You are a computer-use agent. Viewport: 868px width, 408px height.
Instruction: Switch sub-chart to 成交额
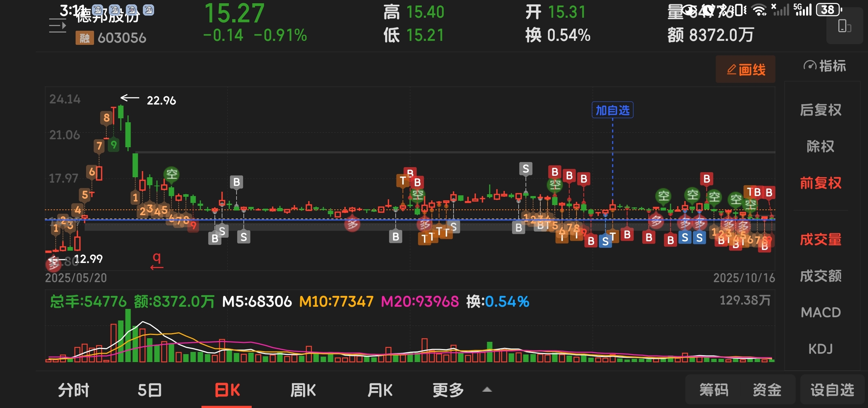pyautogui.click(x=820, y=276)
